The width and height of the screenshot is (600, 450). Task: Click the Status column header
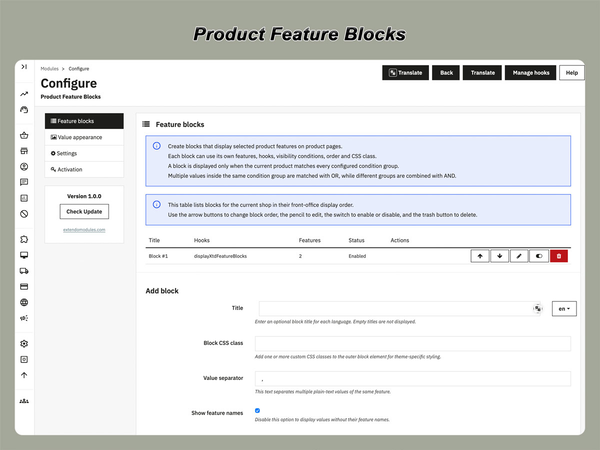tap(356, 240)
